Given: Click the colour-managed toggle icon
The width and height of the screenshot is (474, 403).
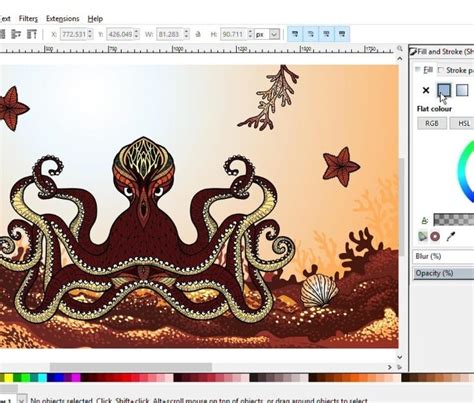Looking at the screenshot, I should tap(422, 236).
